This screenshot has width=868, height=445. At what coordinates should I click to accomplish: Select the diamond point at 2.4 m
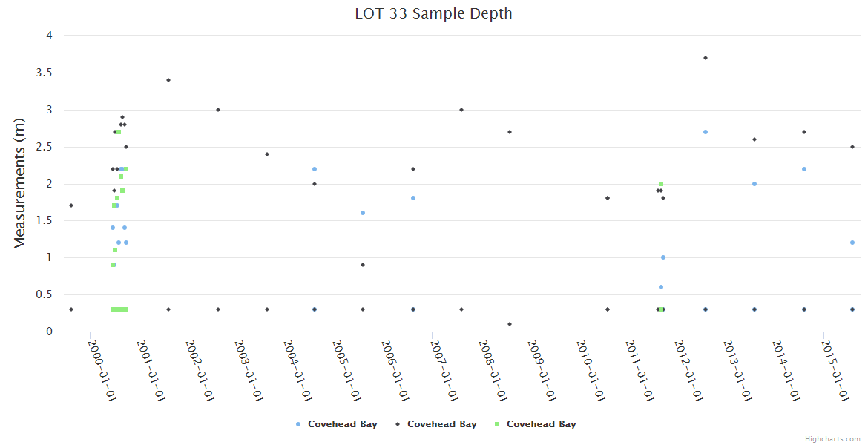267,154
